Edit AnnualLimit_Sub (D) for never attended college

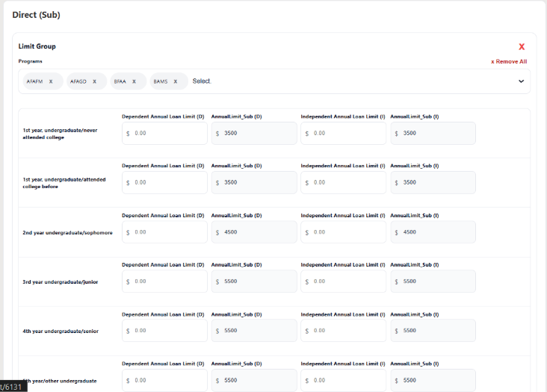[254, 133]
